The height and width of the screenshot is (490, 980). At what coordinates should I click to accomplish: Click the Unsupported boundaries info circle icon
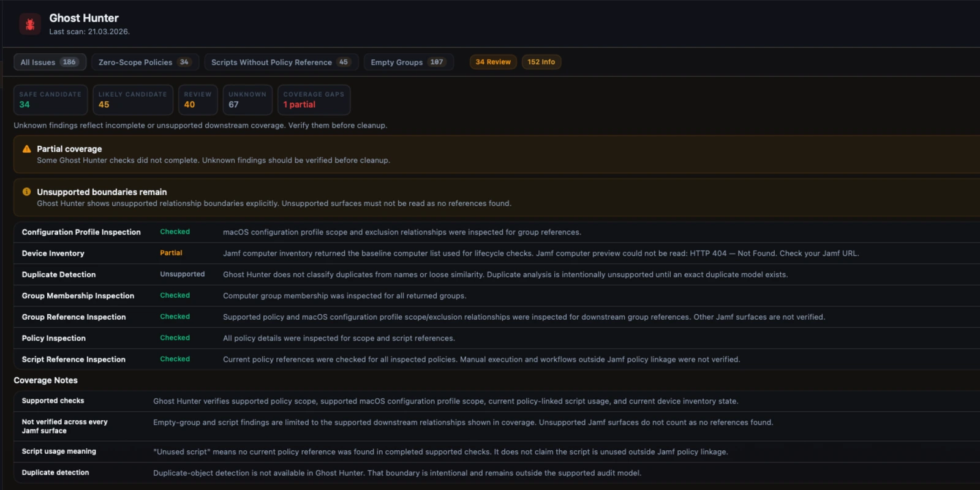[x=26, y=192]
